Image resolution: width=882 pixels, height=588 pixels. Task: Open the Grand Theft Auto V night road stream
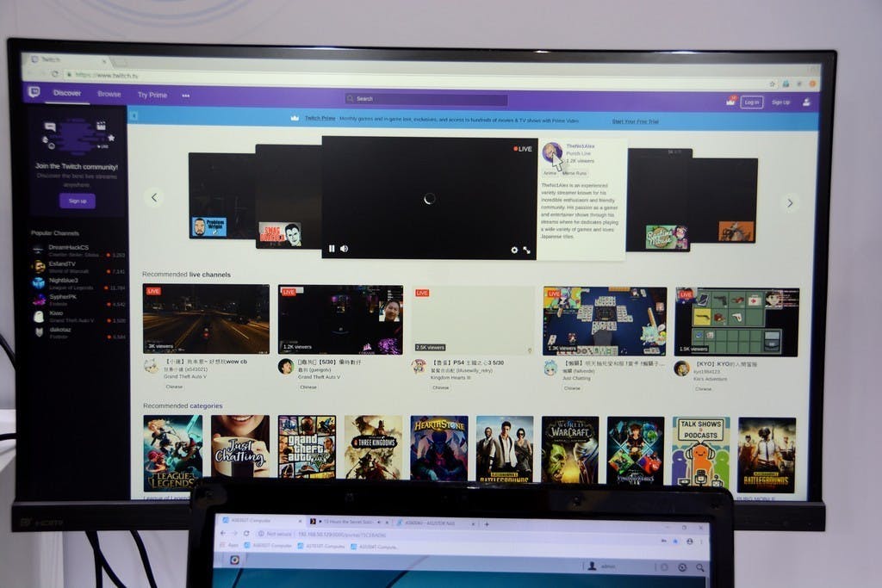point(206,319)
